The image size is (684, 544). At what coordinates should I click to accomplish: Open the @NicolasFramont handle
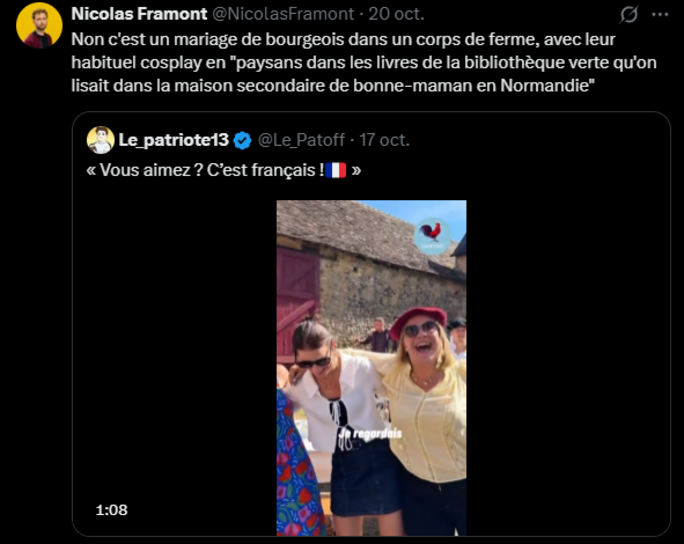click(x=283, y=14)
